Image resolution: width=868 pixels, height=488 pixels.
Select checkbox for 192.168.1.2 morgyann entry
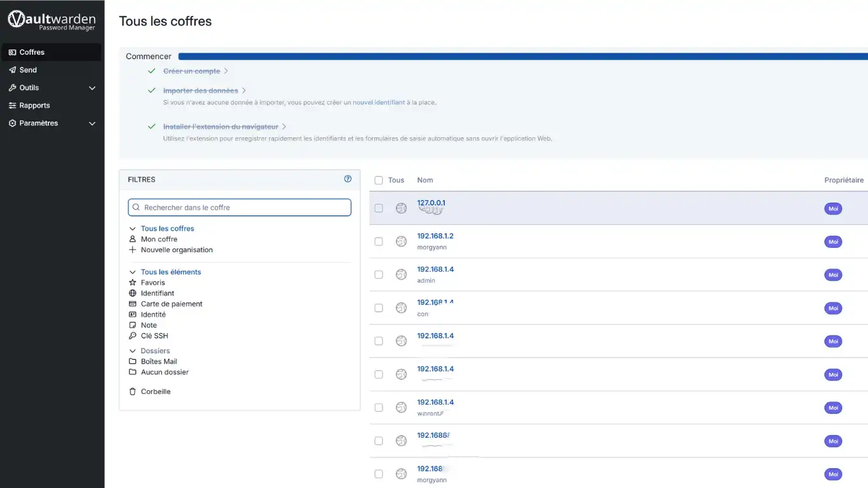coord(379,241)
